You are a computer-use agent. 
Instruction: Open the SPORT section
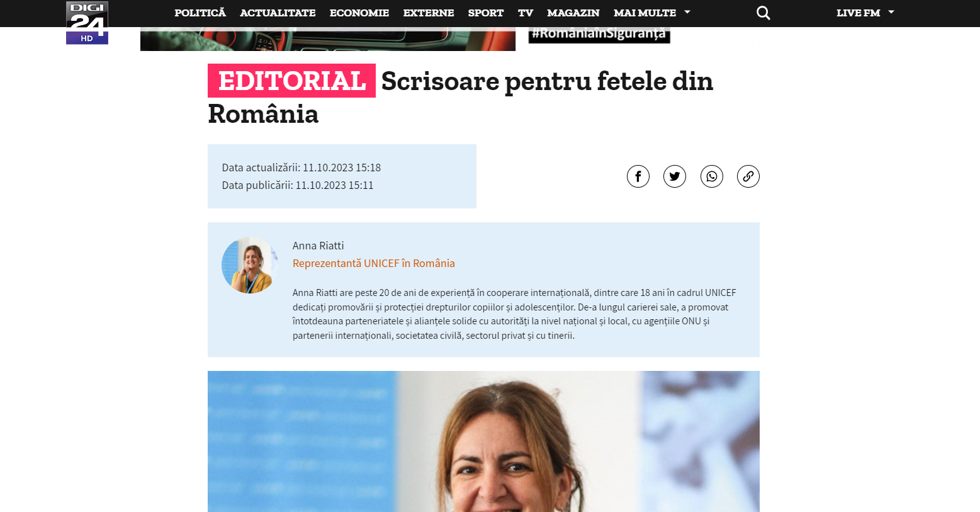pos(486,13)
